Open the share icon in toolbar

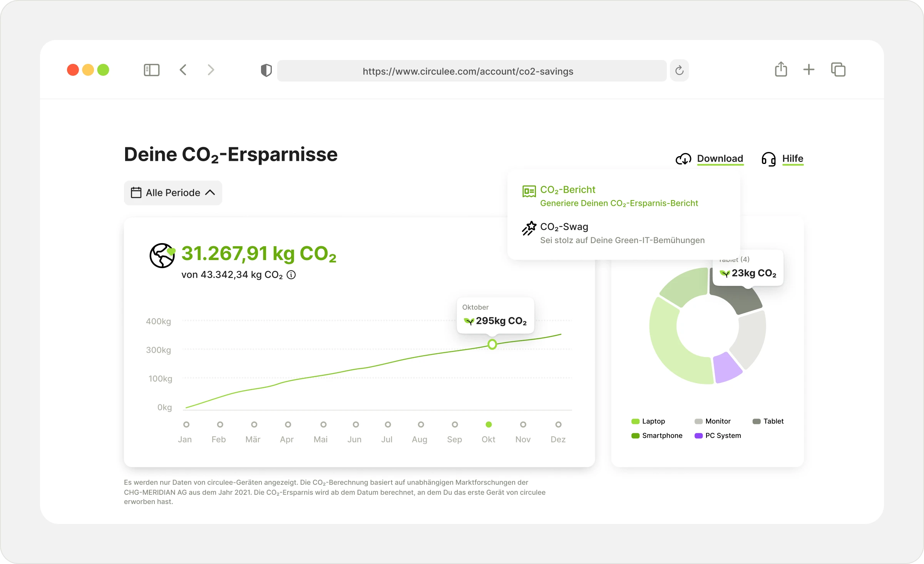click(x=781, y=70)
